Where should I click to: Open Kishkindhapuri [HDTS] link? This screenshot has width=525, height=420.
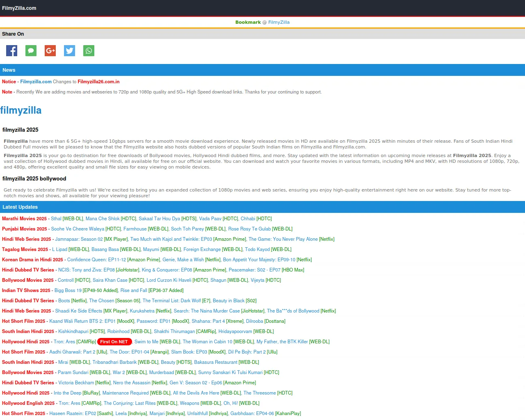[x=82, y=331]
